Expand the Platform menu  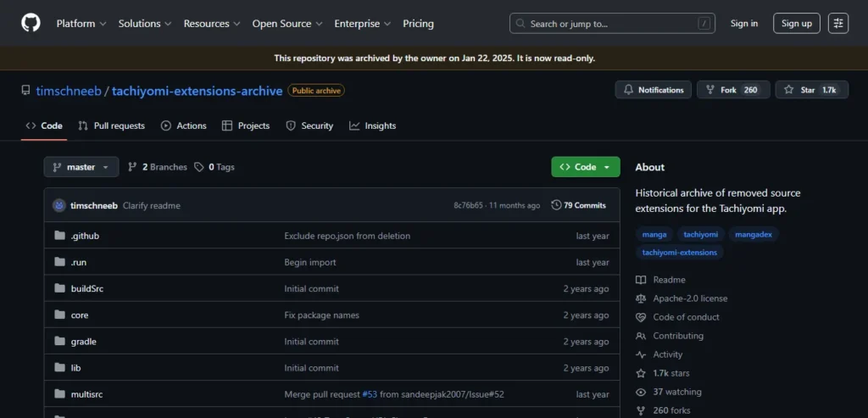coord(81,24)
